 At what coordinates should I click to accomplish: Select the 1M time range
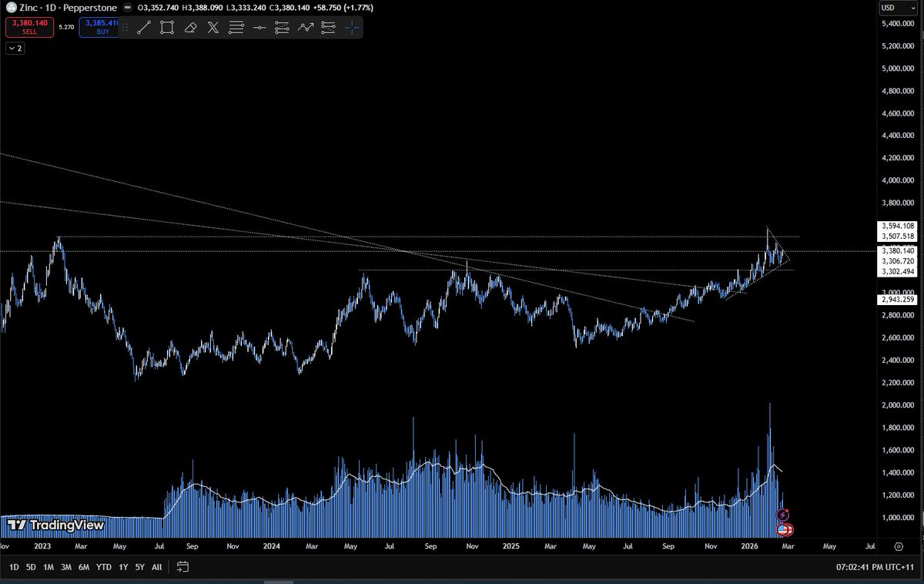(x=49, y=567)
